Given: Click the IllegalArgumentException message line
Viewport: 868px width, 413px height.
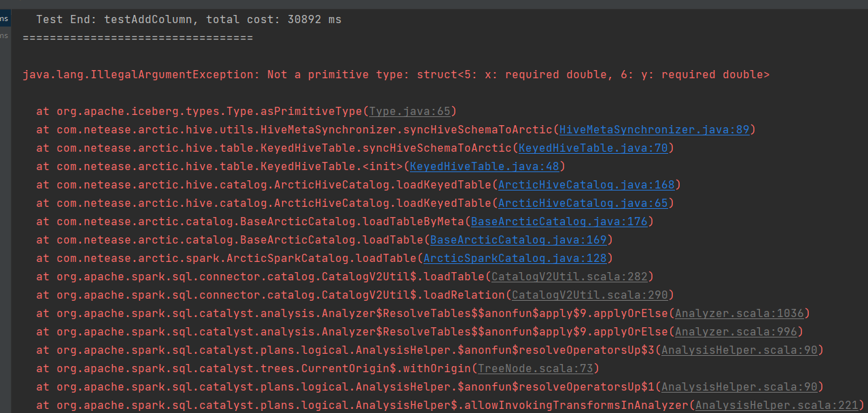Looking at the screenshot, I should point(394,74).
